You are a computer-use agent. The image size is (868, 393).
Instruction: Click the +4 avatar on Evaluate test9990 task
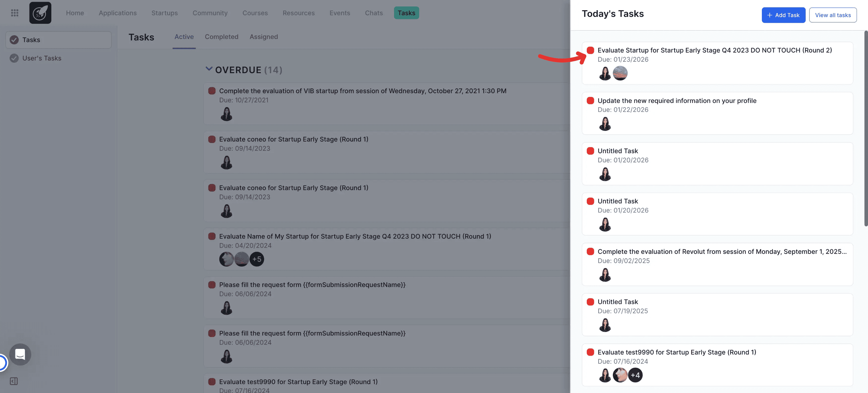click(x=635, y=375)
